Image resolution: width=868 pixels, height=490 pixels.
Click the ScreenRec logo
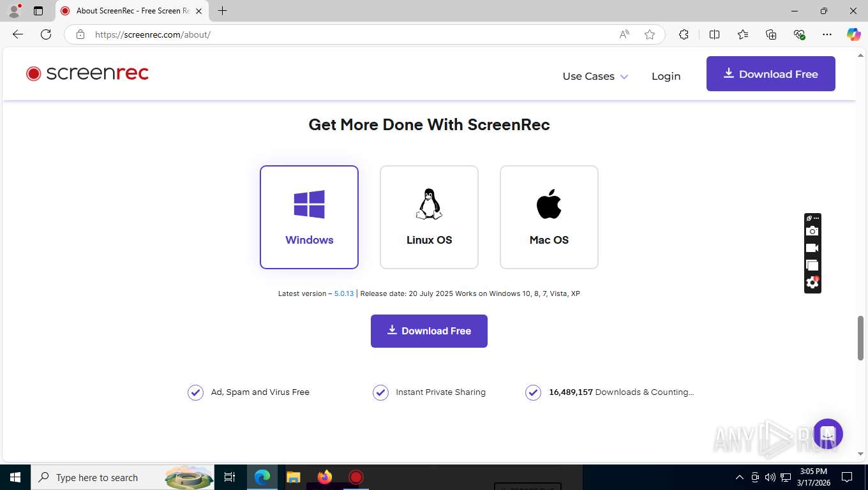(x=87, y=73)
